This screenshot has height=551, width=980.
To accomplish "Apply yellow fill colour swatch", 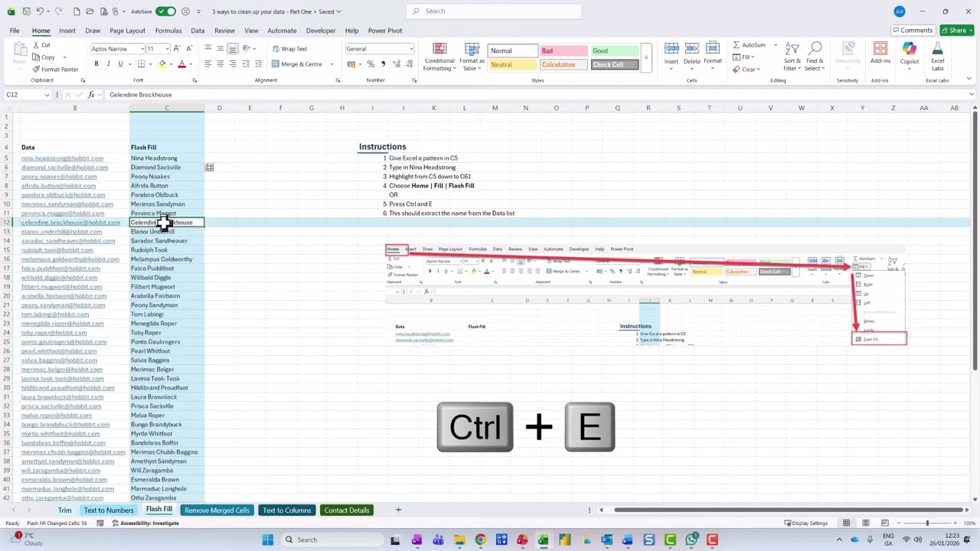I will point(162,64).
